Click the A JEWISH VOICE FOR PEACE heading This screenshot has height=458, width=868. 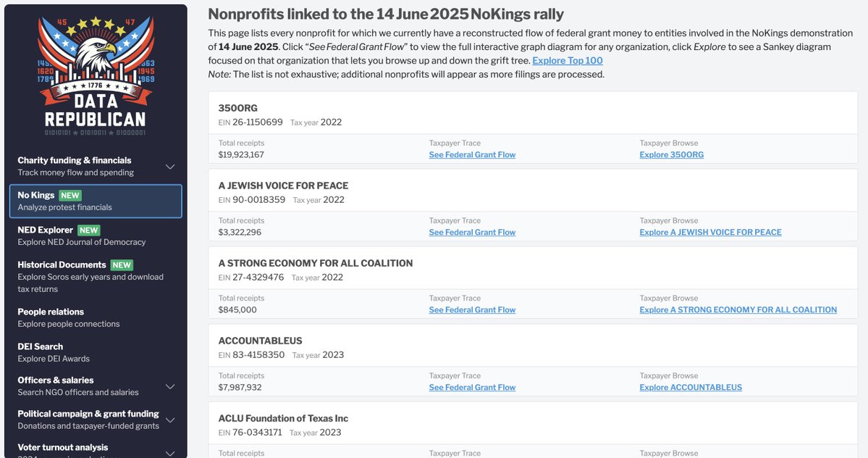pyautogui.click(x=284, y=186)
